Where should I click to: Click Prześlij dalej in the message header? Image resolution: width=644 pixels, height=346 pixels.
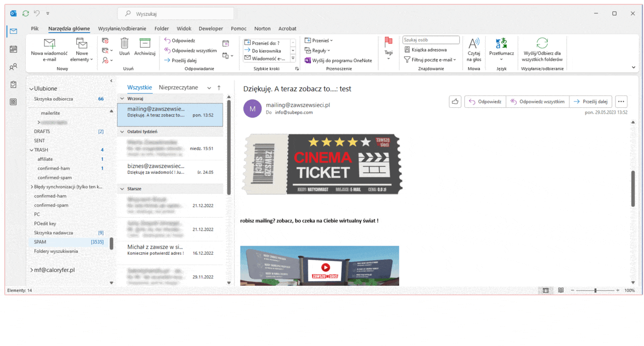pyautogui.click(x=590, y=101)
